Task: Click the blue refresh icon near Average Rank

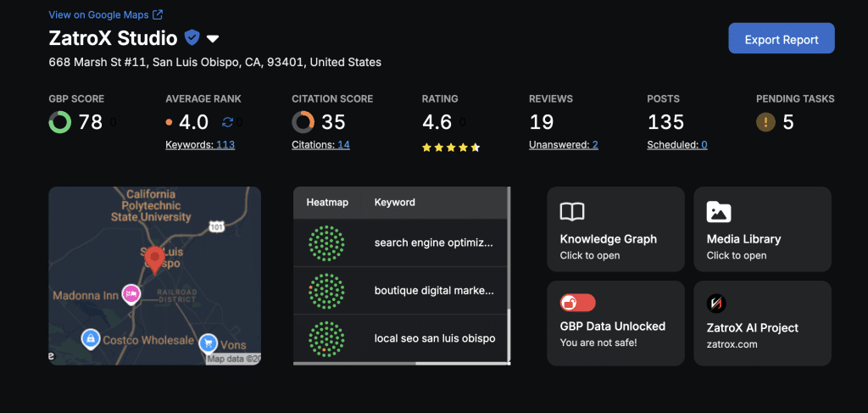Action: coord(227,122)
